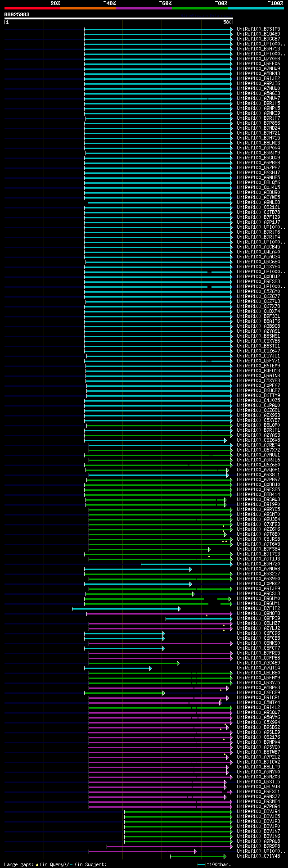This screenshot has width=288, height=868.
Task: Select the UniRef100_O82176 label
Action: tap(258, 737)
